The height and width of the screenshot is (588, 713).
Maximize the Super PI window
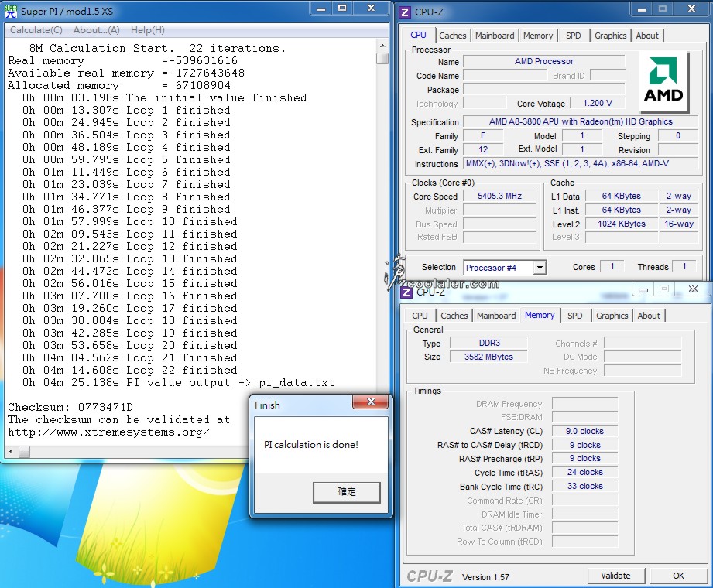(x=342, y=9)
